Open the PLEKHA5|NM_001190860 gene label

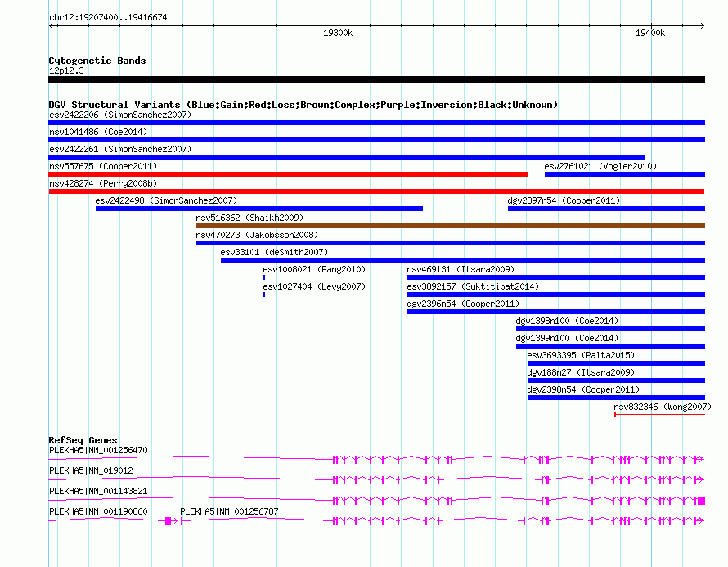98,511
